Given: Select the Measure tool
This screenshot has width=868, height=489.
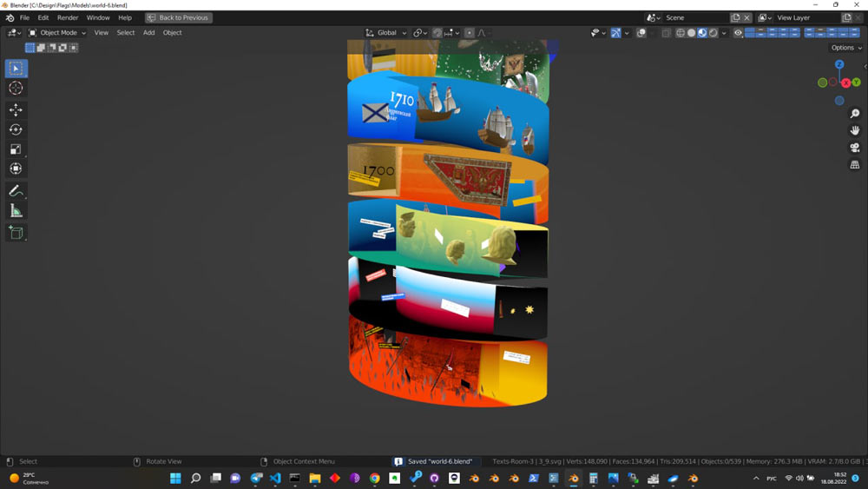Looking at the screenshot, I should pos(16,211).
